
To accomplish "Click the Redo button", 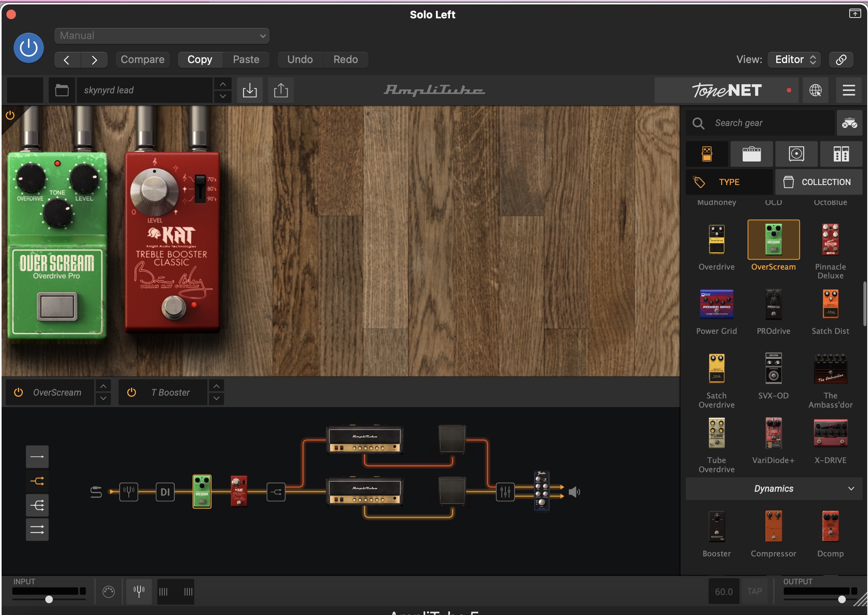I will coord(345,59).
